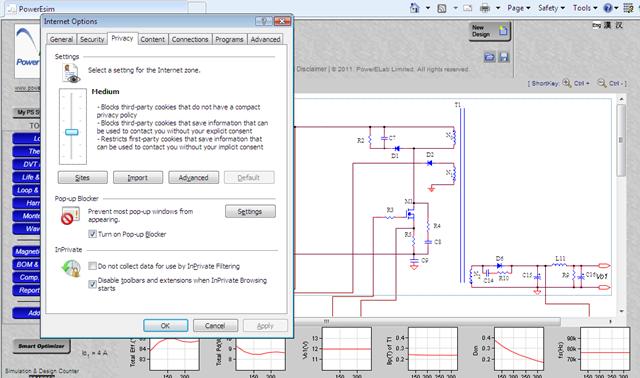Switch to the General tab
This screenshot has height=378, width=640.
tap(61, 39)
